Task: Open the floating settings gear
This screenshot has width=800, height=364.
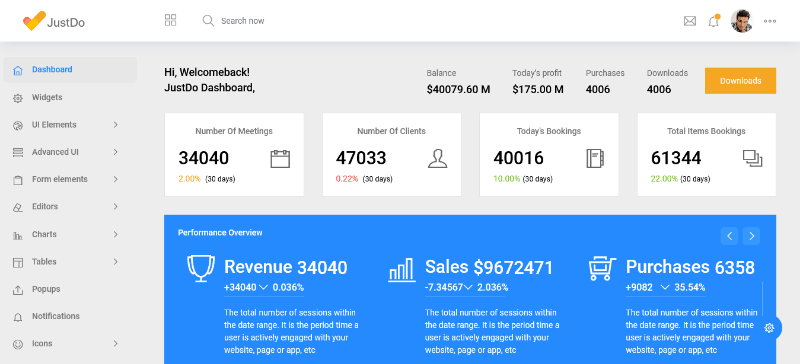Action: tap(769, 328)
